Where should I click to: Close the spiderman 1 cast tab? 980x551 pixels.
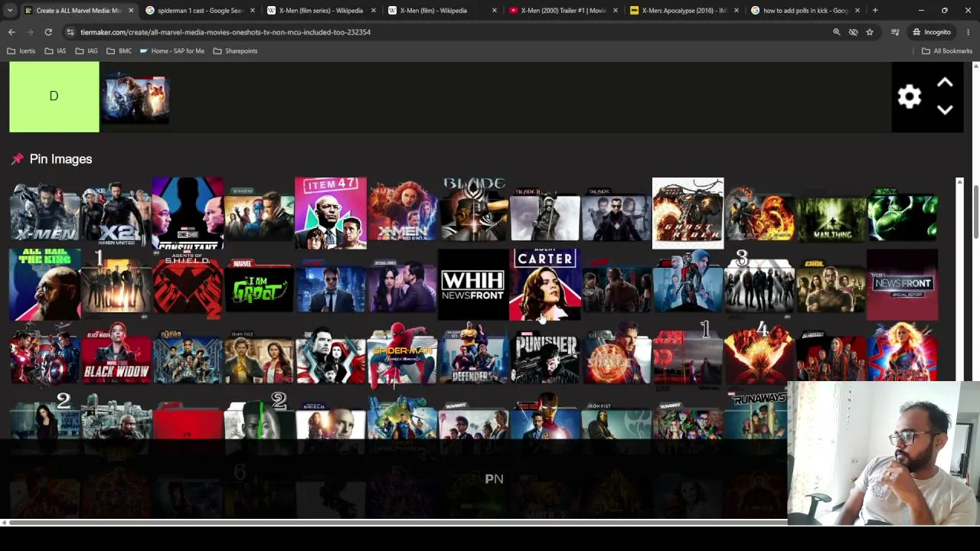[252, 11]
